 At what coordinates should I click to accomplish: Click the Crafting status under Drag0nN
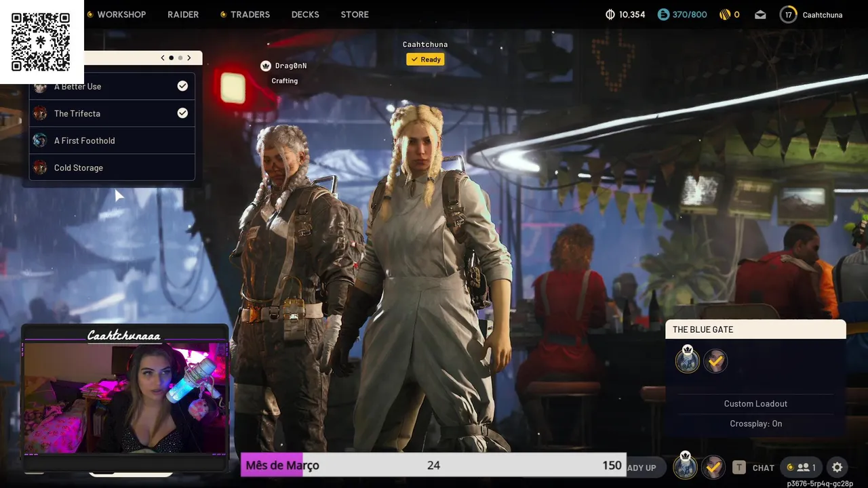pos(285,81)
